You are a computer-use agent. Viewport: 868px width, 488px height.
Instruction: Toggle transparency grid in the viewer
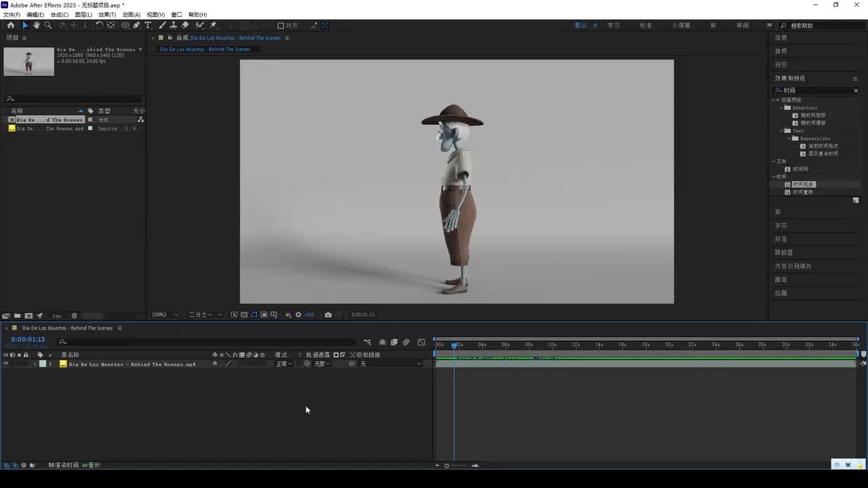(244, 314)
